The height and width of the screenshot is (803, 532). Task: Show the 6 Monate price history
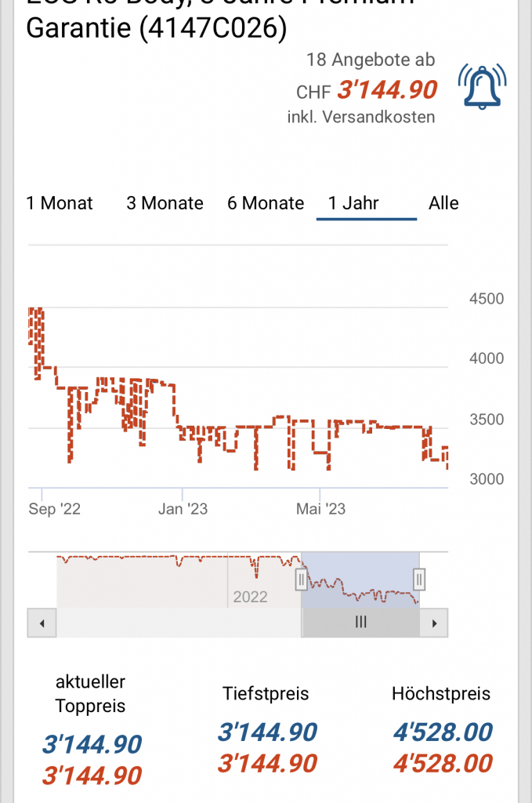[266, 203]
